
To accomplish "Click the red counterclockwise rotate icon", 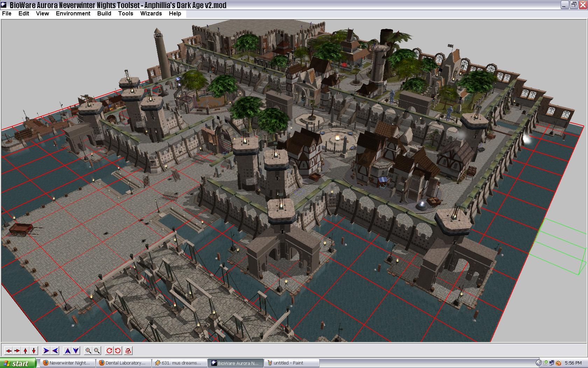I will [118, 350].
